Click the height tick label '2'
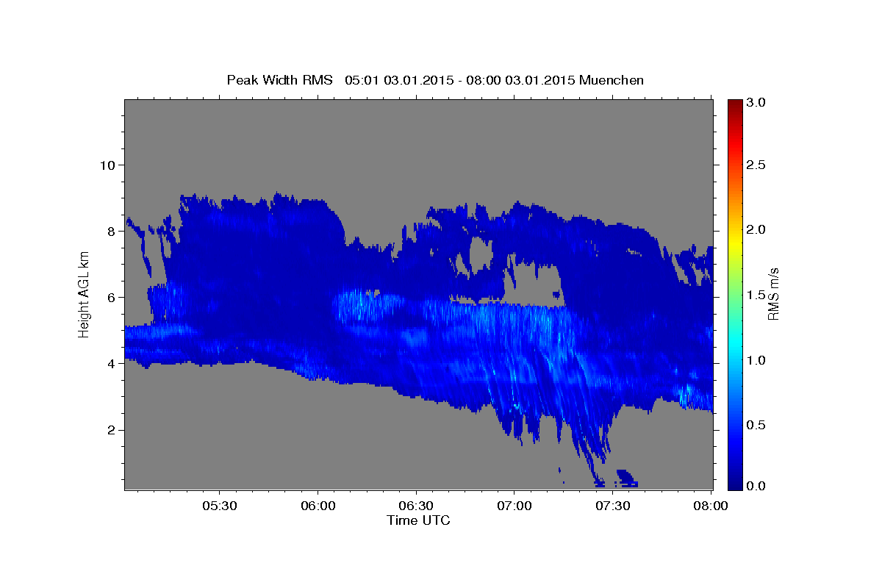 pyautogui.click(x=110, y=429)
